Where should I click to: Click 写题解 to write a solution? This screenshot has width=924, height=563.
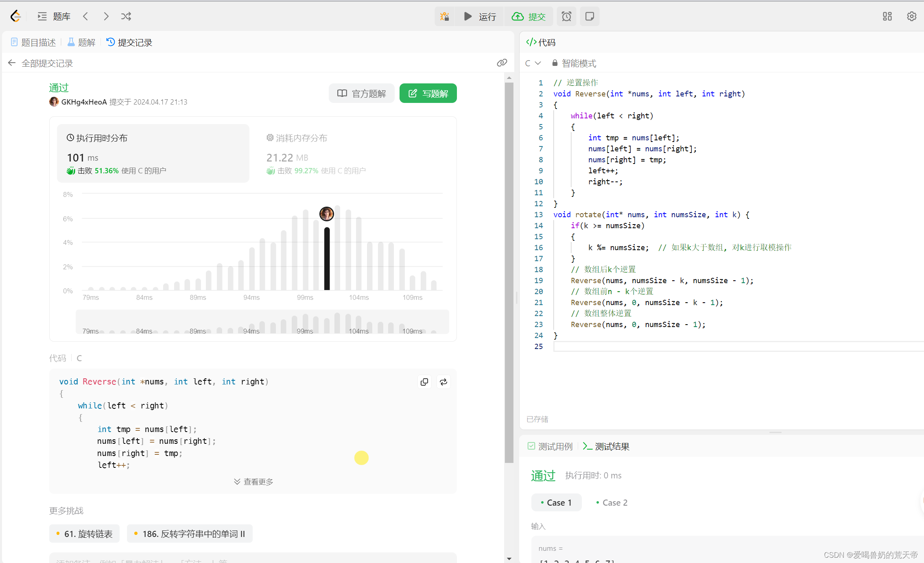(428, 93)
